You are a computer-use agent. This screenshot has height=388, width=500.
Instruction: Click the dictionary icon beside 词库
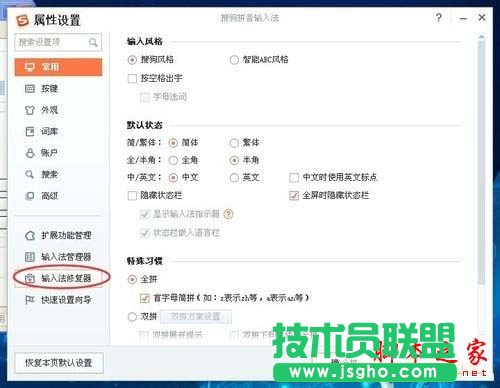(30, 131)
